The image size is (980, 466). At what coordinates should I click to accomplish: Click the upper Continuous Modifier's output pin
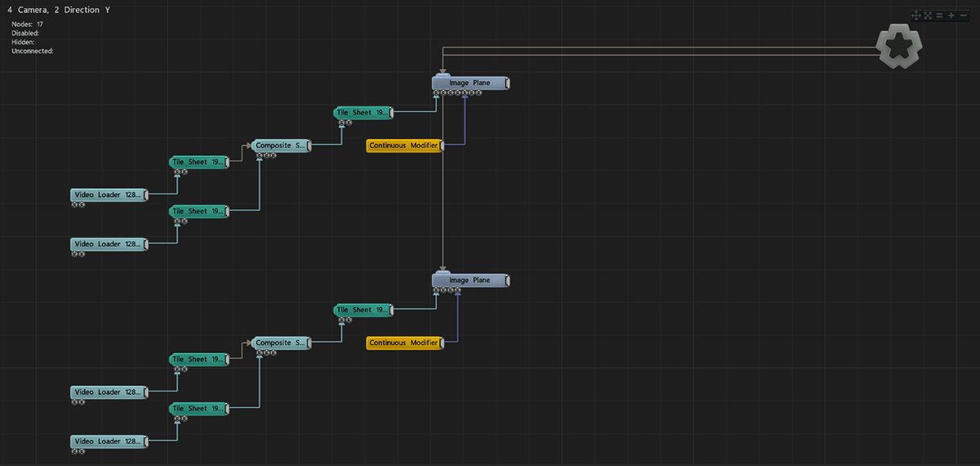click(442, 146)
